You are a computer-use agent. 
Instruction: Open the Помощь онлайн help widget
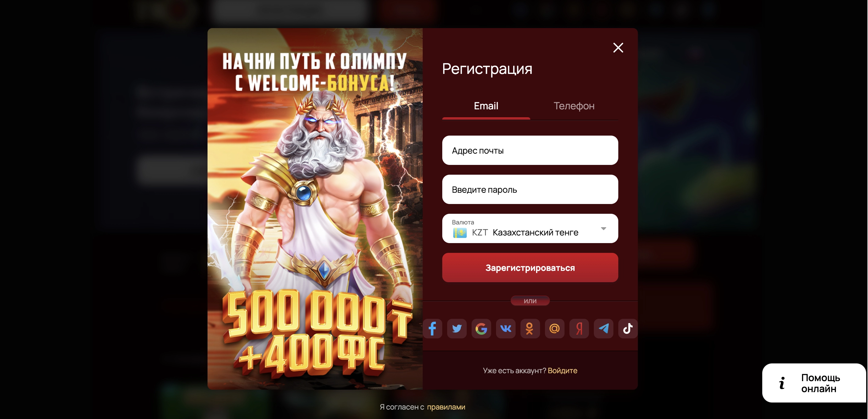click(x=814, y=383)
